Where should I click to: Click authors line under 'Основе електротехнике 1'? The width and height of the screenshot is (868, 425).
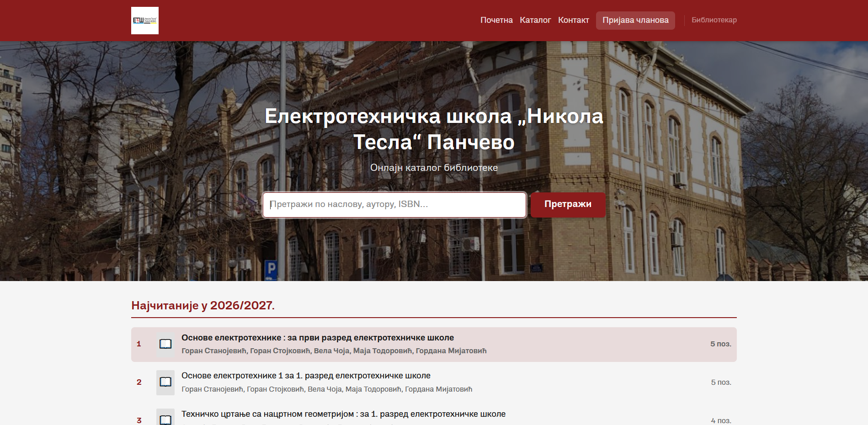pos(327,389)
